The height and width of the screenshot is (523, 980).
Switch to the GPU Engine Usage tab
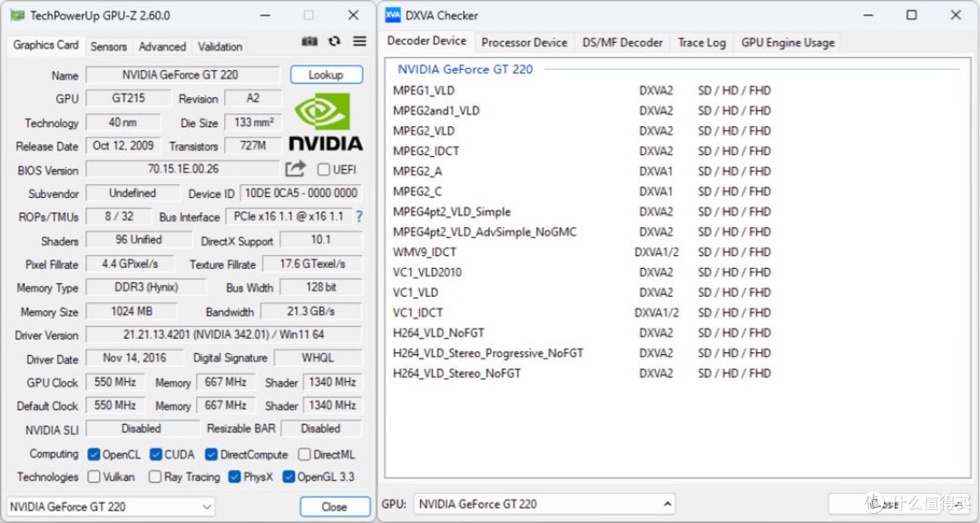789,43
